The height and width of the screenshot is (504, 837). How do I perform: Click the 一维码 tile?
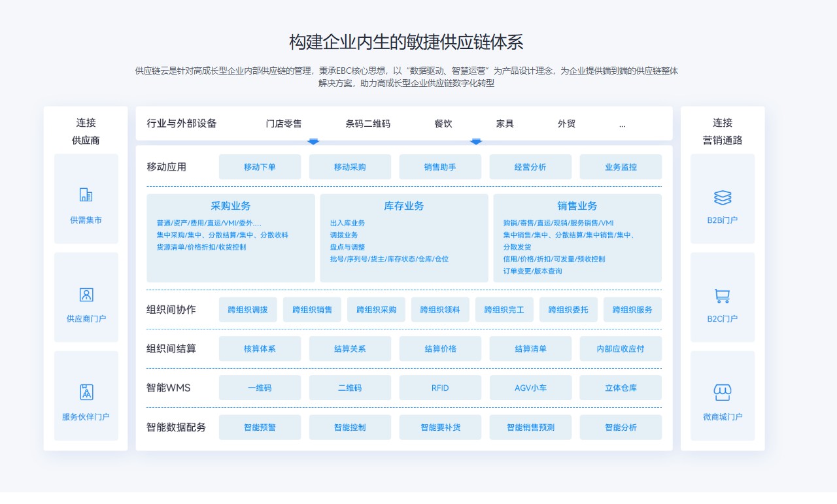(260, 388)
